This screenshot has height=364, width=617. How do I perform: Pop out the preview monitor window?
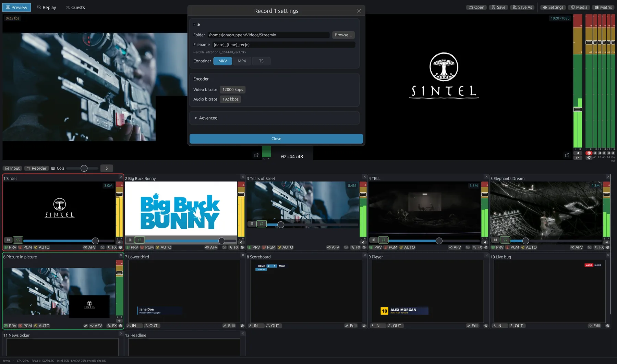256,155
